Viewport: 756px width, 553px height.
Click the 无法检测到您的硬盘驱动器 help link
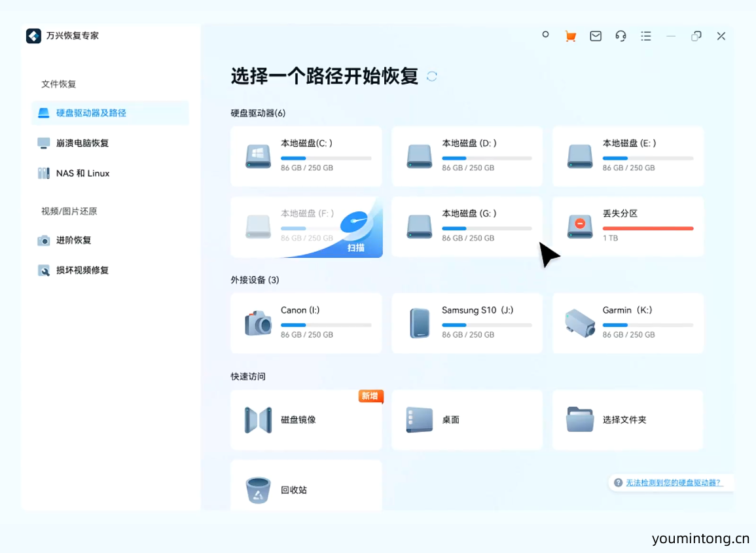pos(674,483)
